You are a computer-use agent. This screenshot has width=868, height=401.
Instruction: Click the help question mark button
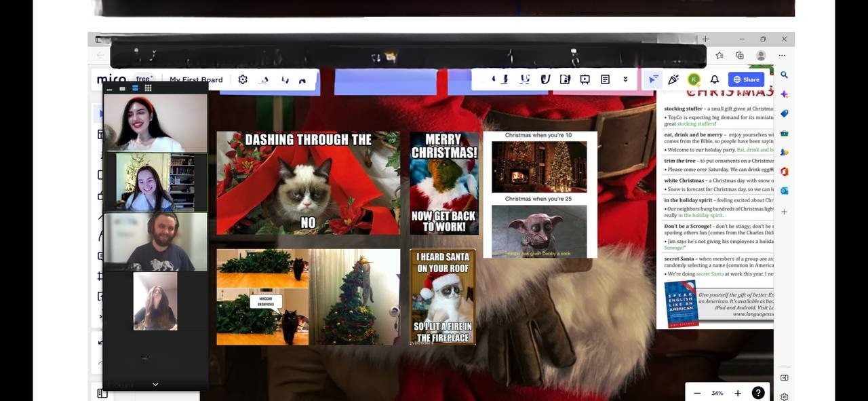(758, 393)
